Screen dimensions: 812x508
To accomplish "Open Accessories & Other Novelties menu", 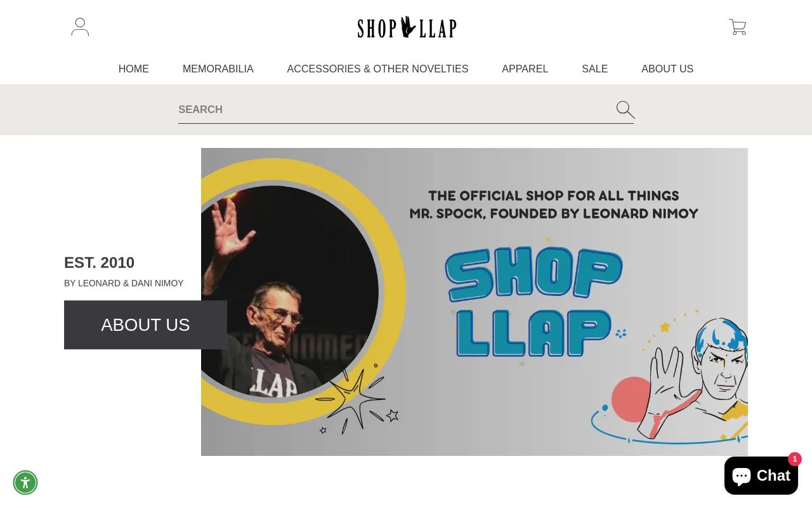I will (x=377, y=69).
